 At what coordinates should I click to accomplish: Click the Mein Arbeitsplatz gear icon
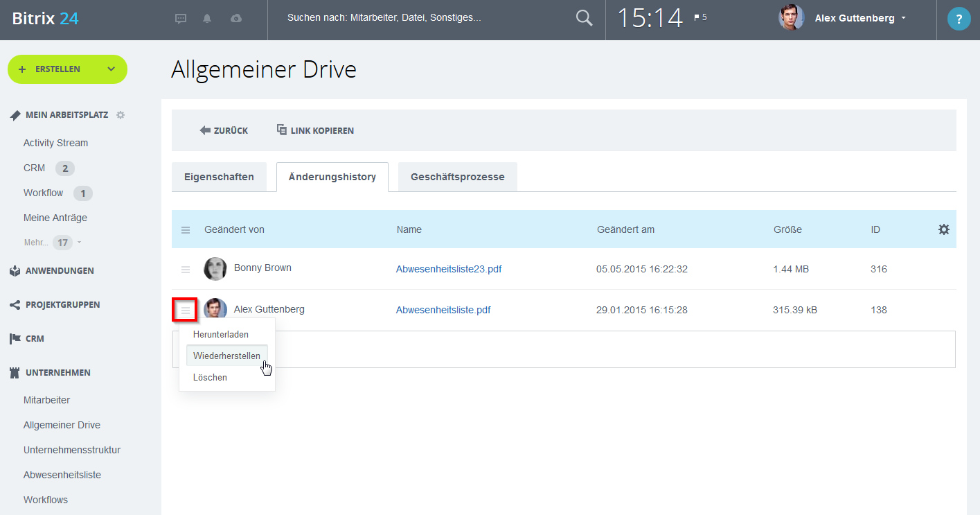click(120, 114)
